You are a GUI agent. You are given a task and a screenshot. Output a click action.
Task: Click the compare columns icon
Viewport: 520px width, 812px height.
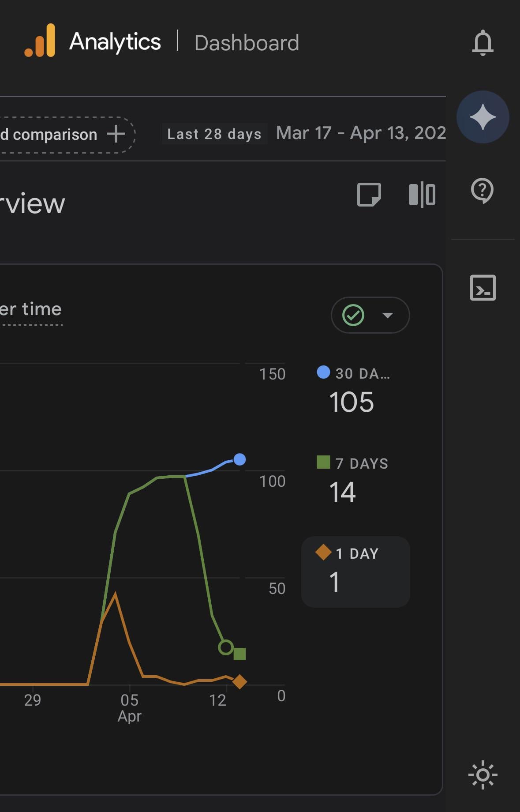422,195
